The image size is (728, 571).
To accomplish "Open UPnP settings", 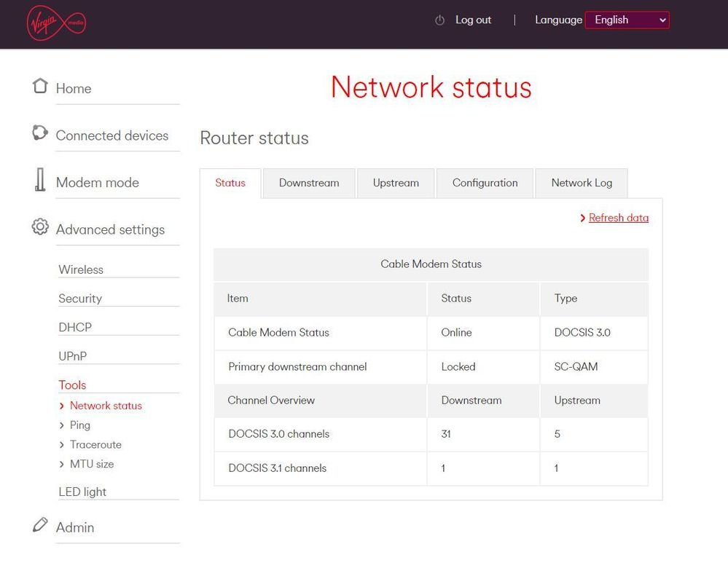I will coord(72,356).
